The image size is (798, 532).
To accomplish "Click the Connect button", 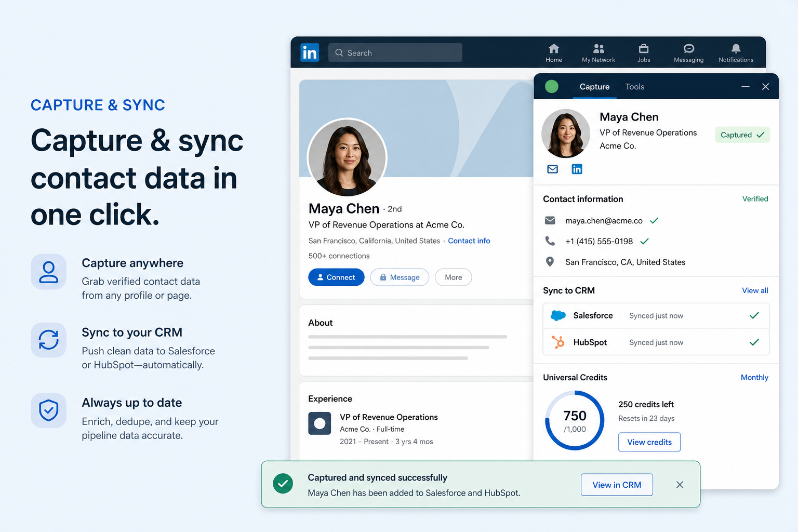I will [x=336, y=277].
